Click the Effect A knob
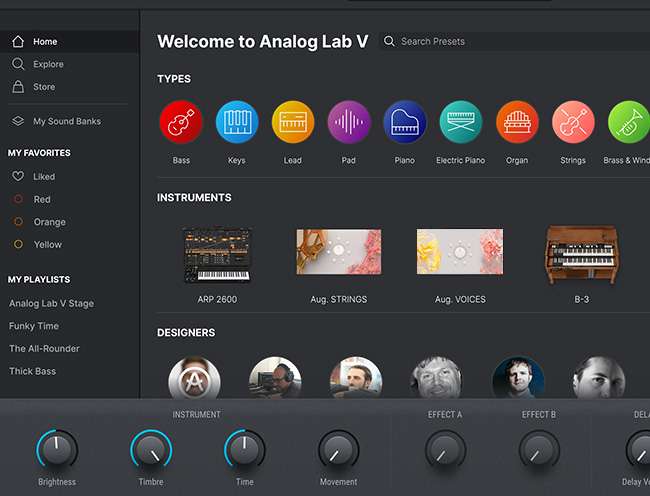 point(445,450)
